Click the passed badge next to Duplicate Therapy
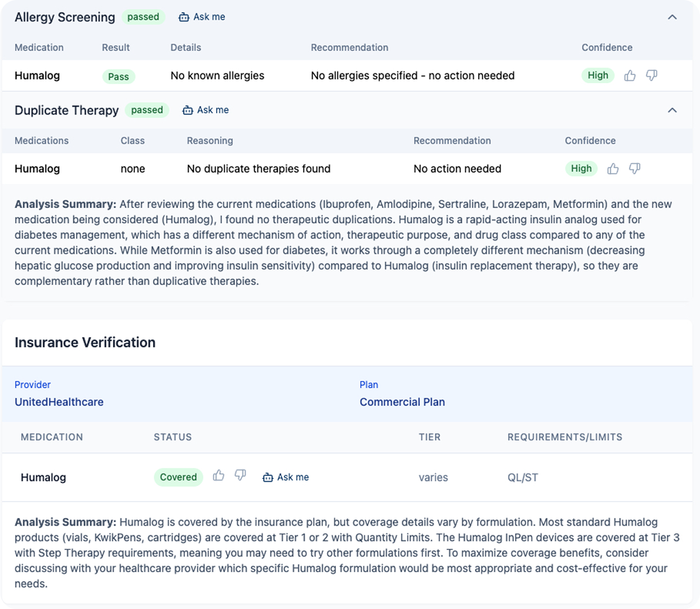This screenshot has height=609, width=700. 147,110
